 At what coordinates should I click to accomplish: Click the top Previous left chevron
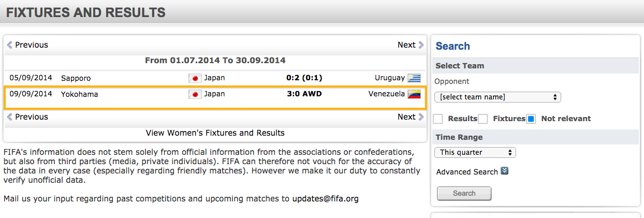(x=9, y=45)
